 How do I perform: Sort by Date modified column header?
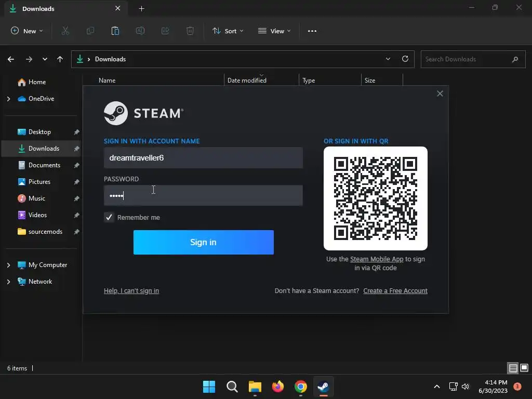[247, 81]
